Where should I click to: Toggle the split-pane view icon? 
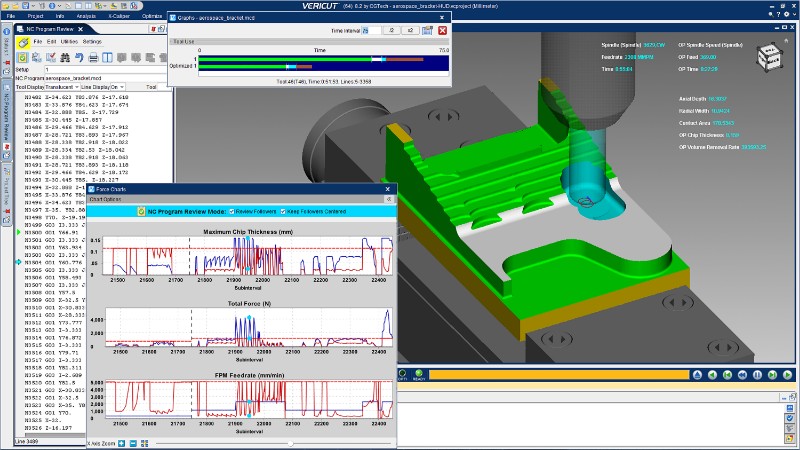[107, 58]
